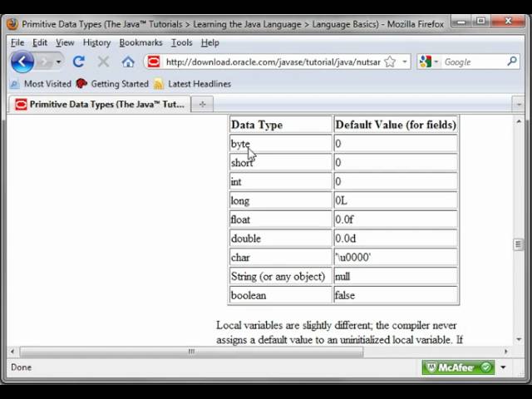Screen dimensions: 532x399
Task: Minimize the Firefox window
Action: coord(461,22)
